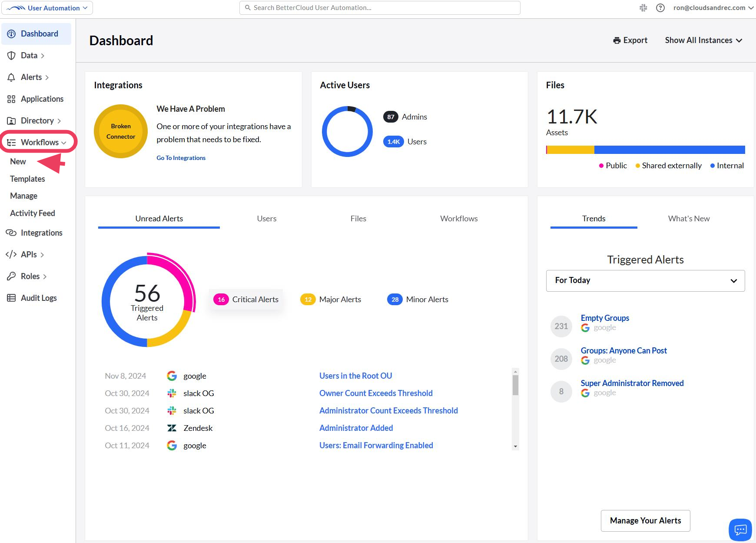Click the Manage Your Alerts button
756x543 pixels.
(x=645, y=521)
